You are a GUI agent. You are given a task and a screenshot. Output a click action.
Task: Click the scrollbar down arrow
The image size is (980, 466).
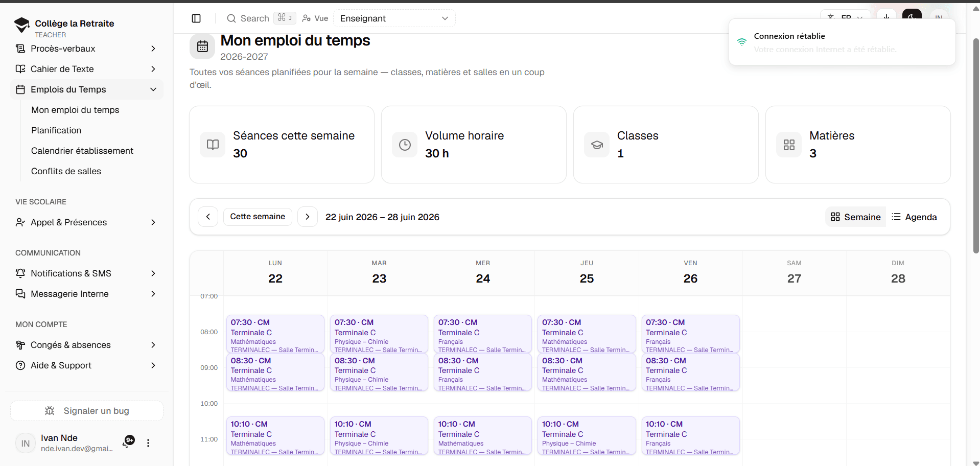tap(976, 463)
